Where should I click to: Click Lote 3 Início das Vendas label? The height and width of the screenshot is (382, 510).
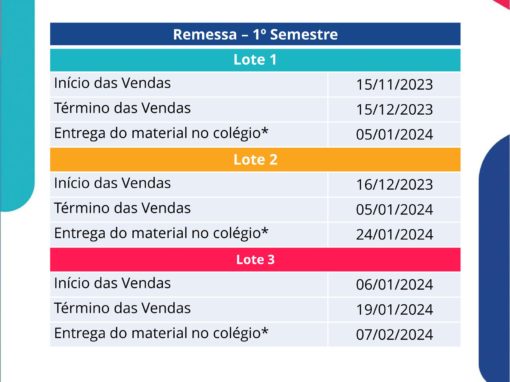point(112,283)
